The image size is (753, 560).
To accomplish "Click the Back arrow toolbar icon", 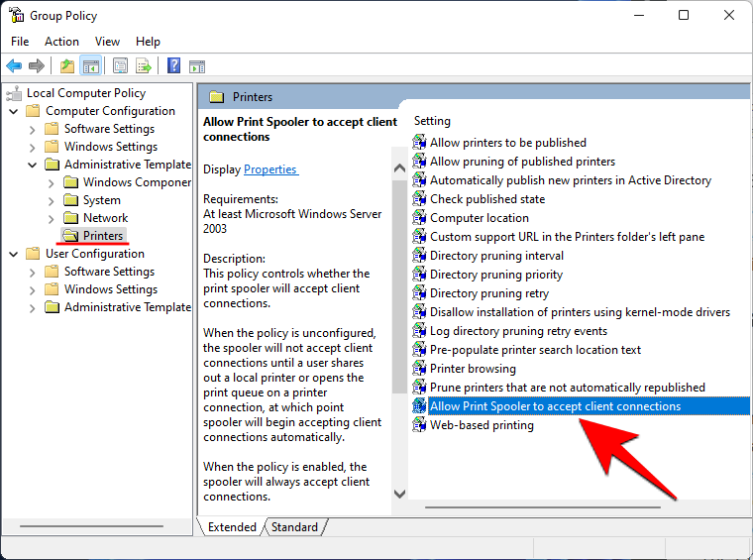I will [x=14, y=65].
